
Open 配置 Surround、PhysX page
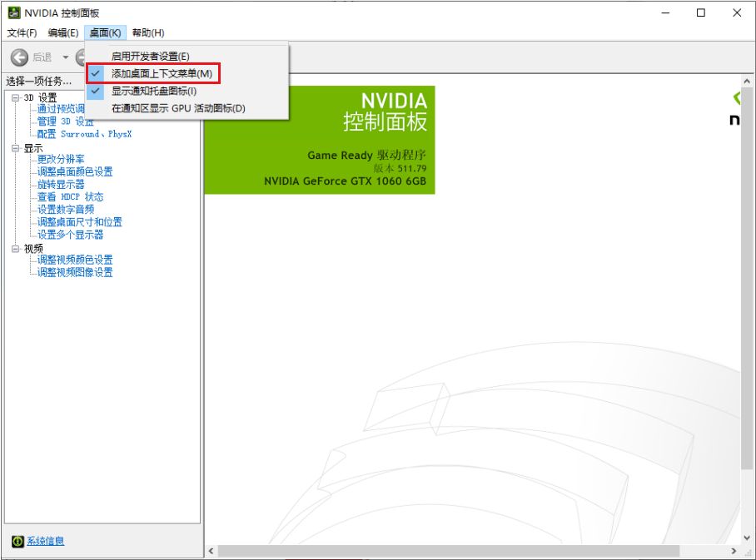pyautogui.click(x=84, y=134)
